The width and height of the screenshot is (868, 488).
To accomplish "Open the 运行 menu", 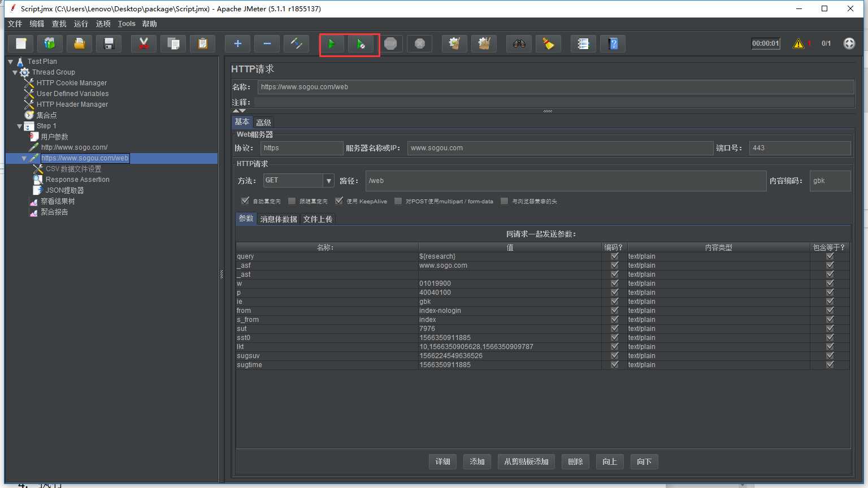I will [81, 24].
